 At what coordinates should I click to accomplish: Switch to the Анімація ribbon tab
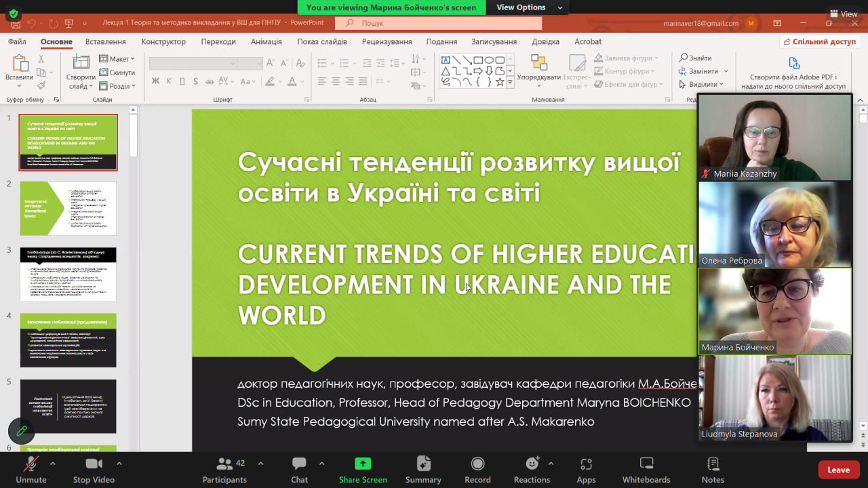266,41
